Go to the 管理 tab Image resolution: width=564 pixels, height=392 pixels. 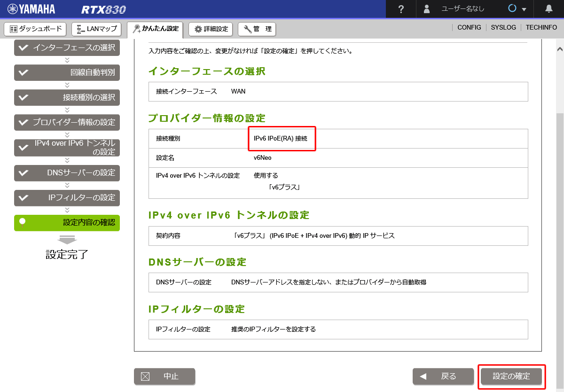point(257,29)
